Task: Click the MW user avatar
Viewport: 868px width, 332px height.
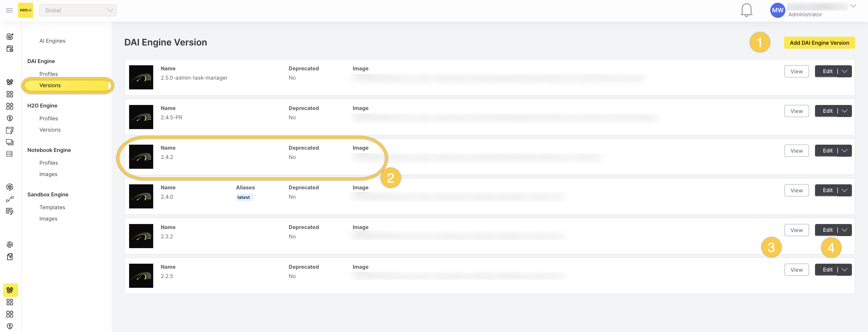Action: (x=777, y=11)
